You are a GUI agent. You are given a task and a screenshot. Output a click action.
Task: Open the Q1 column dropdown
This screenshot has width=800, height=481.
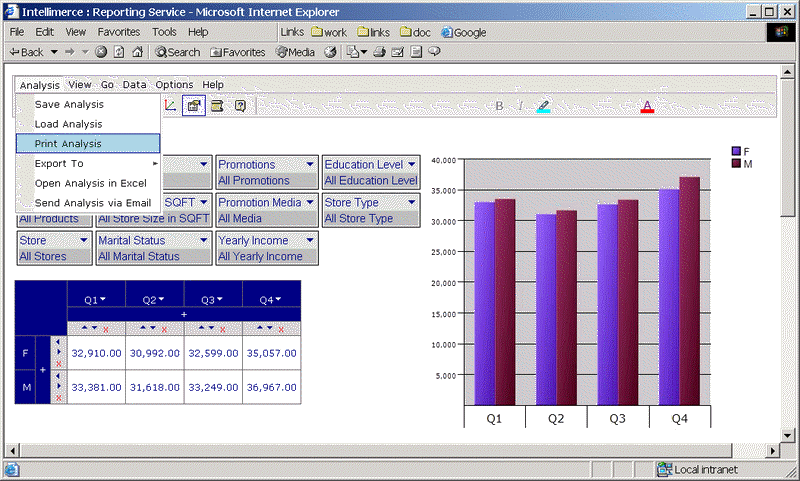[x=103, y=299]
